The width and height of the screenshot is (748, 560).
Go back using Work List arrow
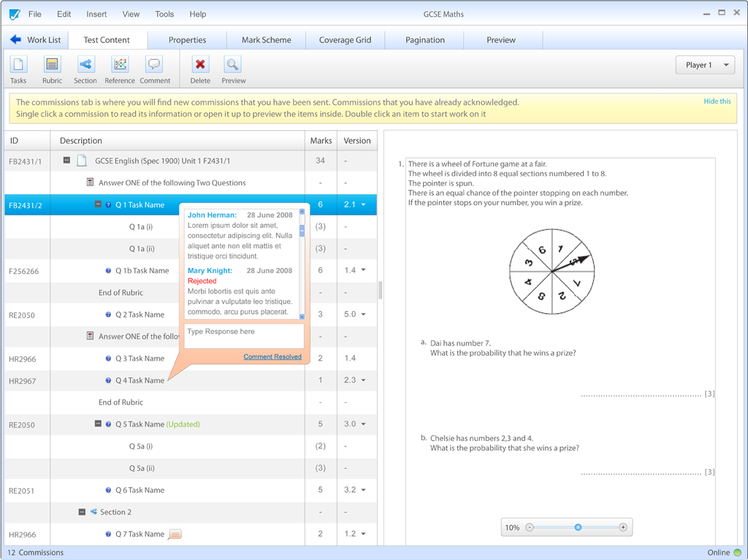[x=15, y=39]
